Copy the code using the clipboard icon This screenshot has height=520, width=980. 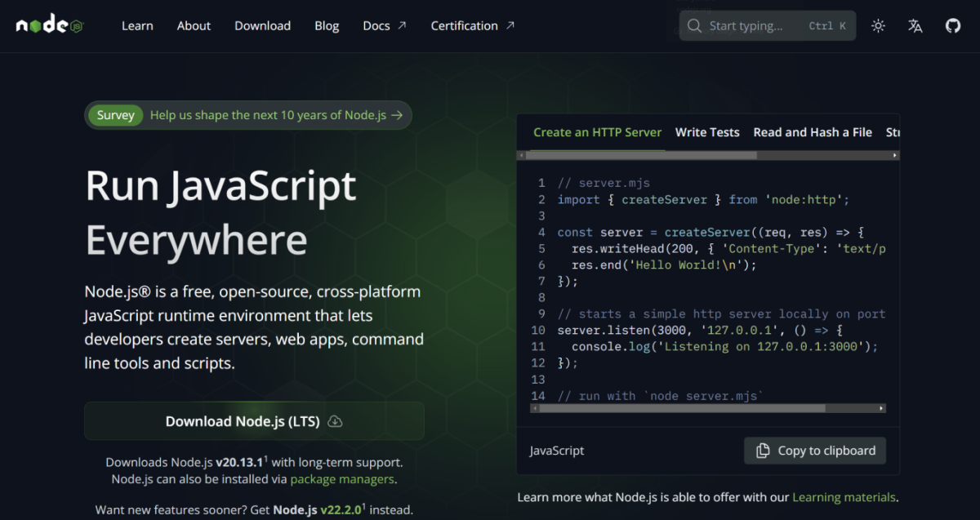coord(764,450)
